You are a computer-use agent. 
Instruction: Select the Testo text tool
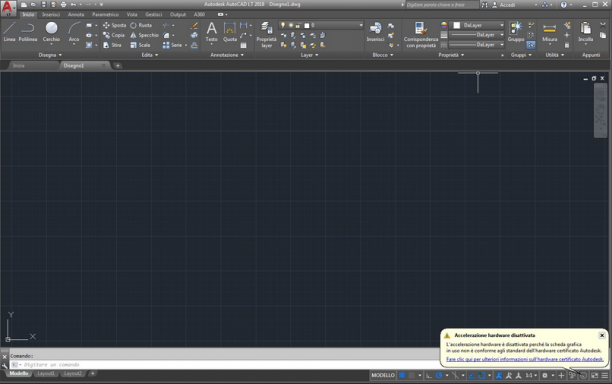(212, 32)
